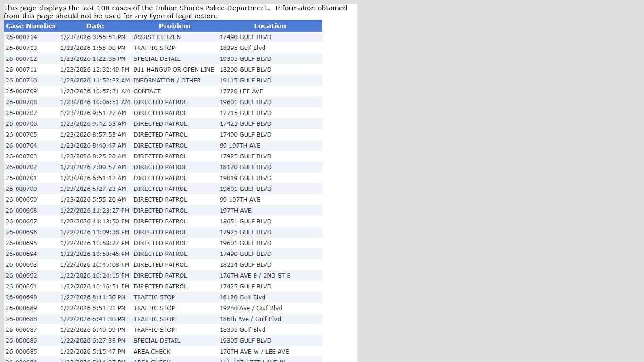Select the AREA CHECK entry for case 26-000685

point(152,352)
